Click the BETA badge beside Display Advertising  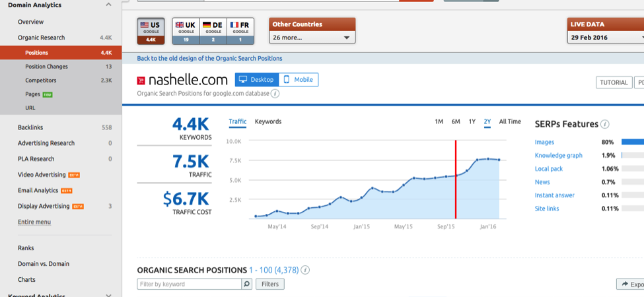[x=78, y=207]
